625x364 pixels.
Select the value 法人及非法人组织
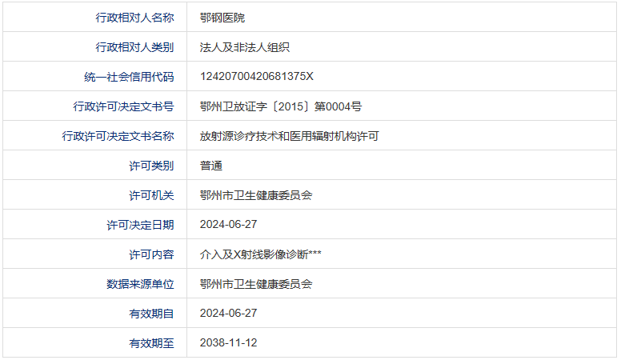coord(245,47)
